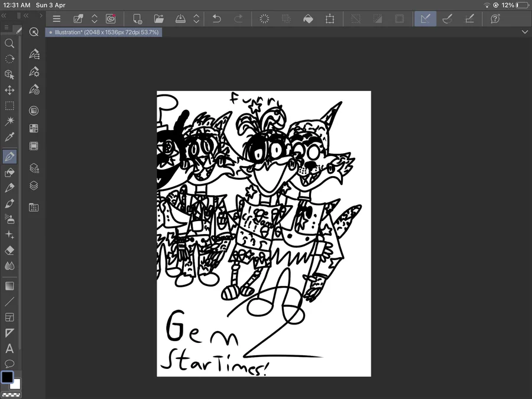Open the Color Wheel palette

pos(34,111)
